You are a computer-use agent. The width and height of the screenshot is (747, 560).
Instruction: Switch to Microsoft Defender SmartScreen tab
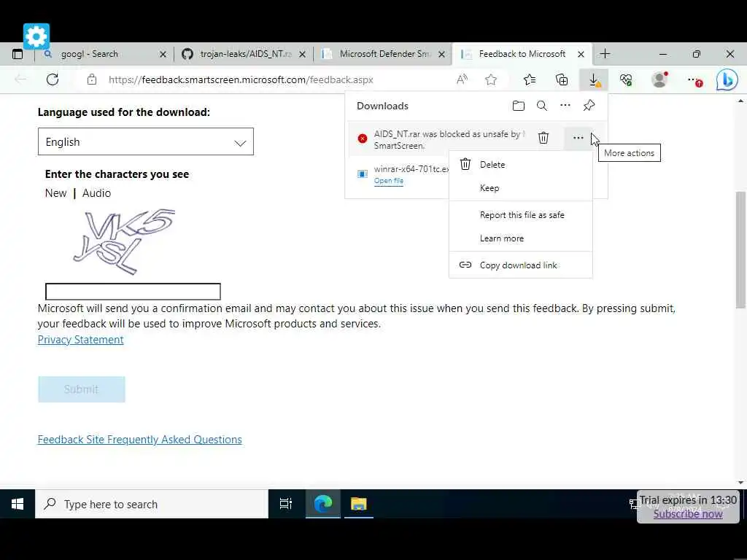(x=385, y=54)
